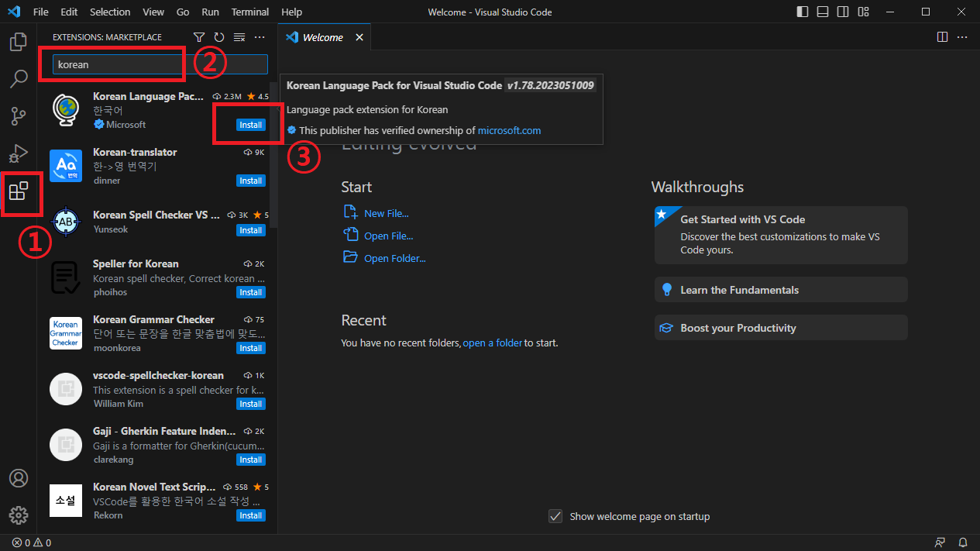Filter extensions with the funnel icon

[x=199, y=37]
